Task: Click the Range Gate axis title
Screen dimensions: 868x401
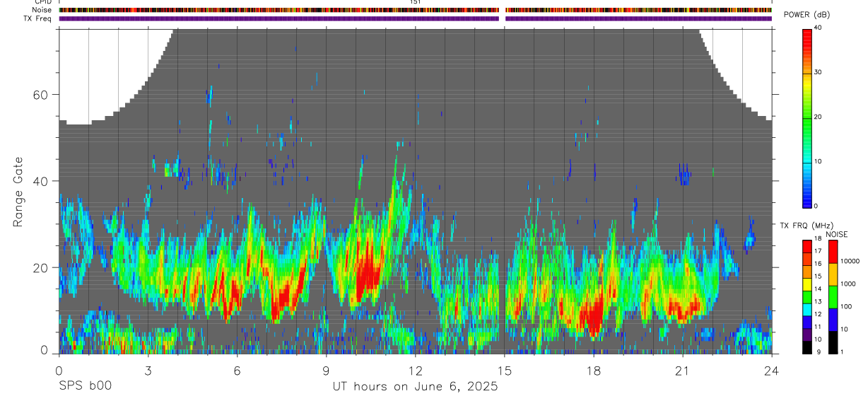Action: 18,191
